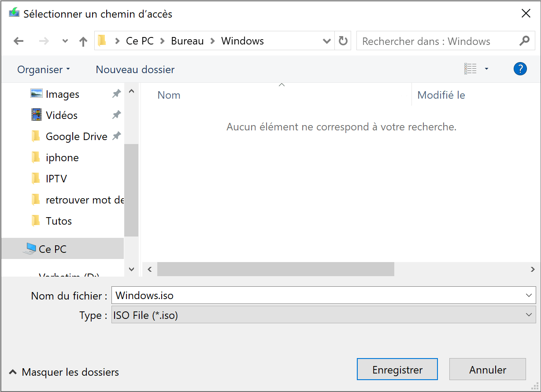Open the Help question mark icon
This screenshot has width=541, height=392.
[x=520, y=69]
